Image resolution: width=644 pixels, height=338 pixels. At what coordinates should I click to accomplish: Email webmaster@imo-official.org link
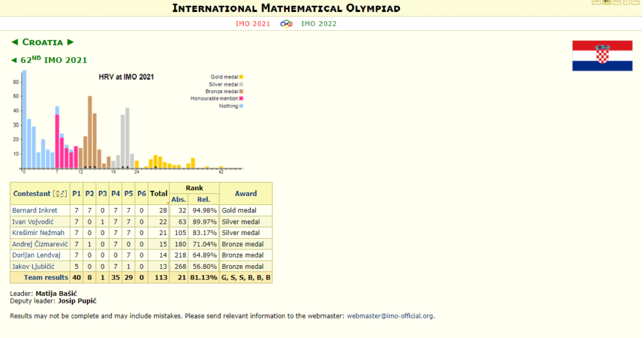click(x=390, y=316)
